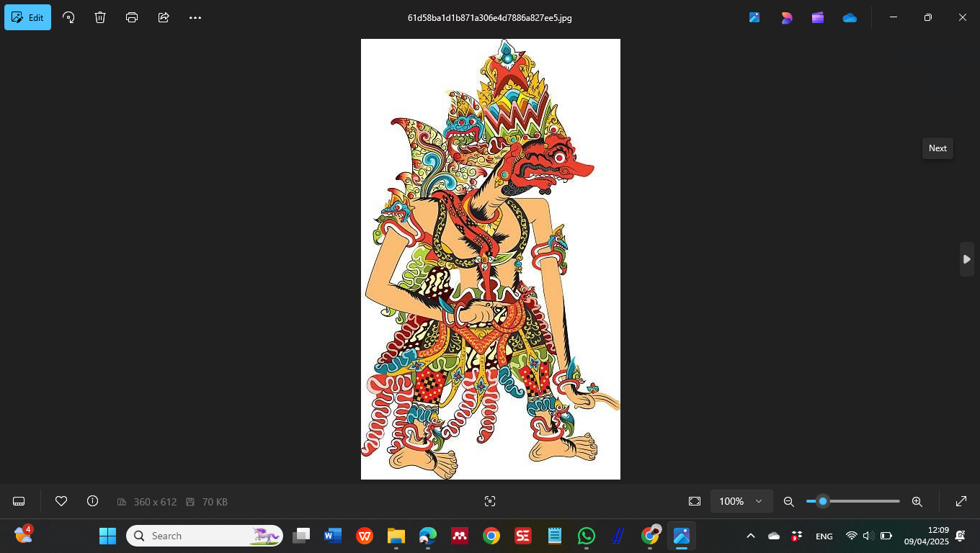Launch Microsoft Word from the taskbar
The width and height of the screenshot is (980, 553).
point(333,536)
